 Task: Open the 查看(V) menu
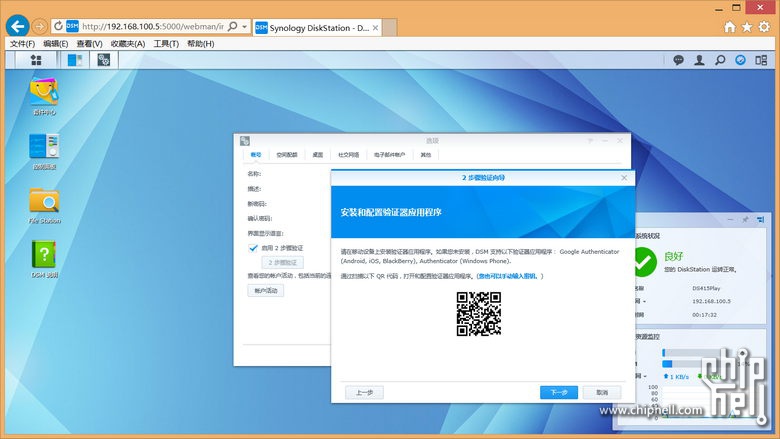tap(90, 44)
